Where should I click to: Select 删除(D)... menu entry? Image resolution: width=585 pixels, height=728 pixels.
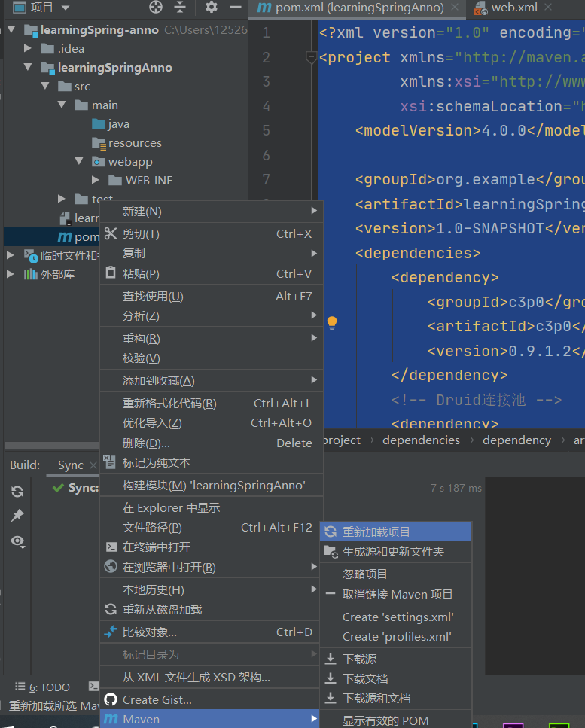coord(212,443)
